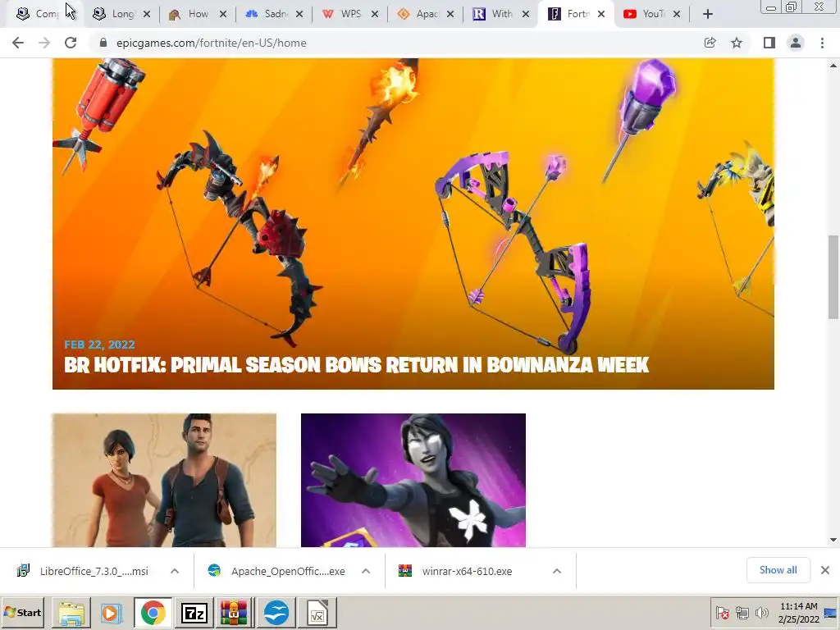This screenshot has width=840, height=630.
Task: Click the scrollbar up arrow
Action: tap(833, 66)
